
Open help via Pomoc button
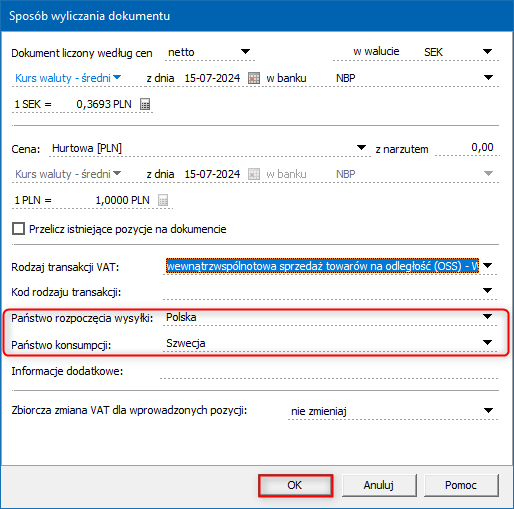pyautogui.click(x=461, y=485)
